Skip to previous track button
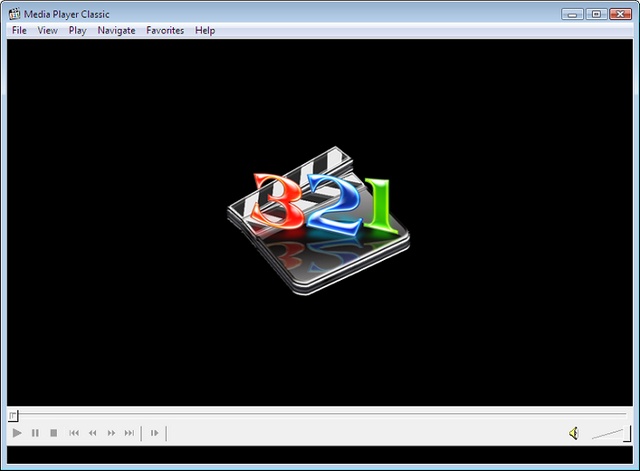This screenshot has height=471, width=640. (x=74, y=433)
